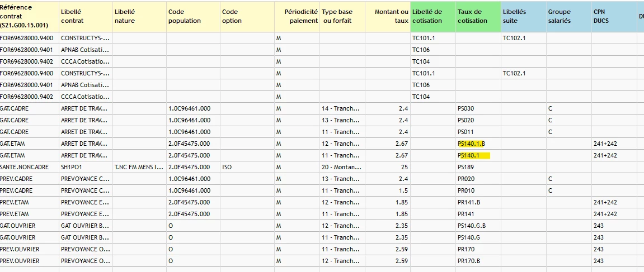Image resolution: width=644 pixels, height=272 pixels.
Task: Select the SANTE.NONCADRE reference cell
Action: click(x=24, y=167)
